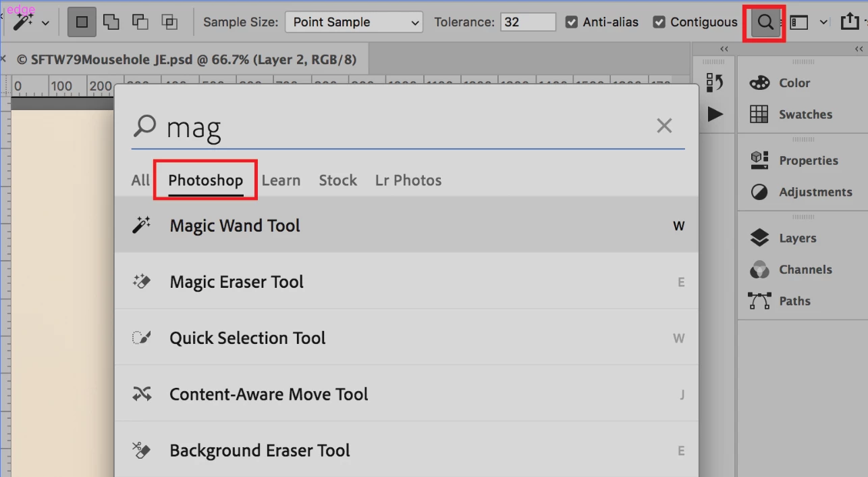The image size is (868, 477).
Task: Open the workspace switcher icon
Action: (x=799, y=22)
